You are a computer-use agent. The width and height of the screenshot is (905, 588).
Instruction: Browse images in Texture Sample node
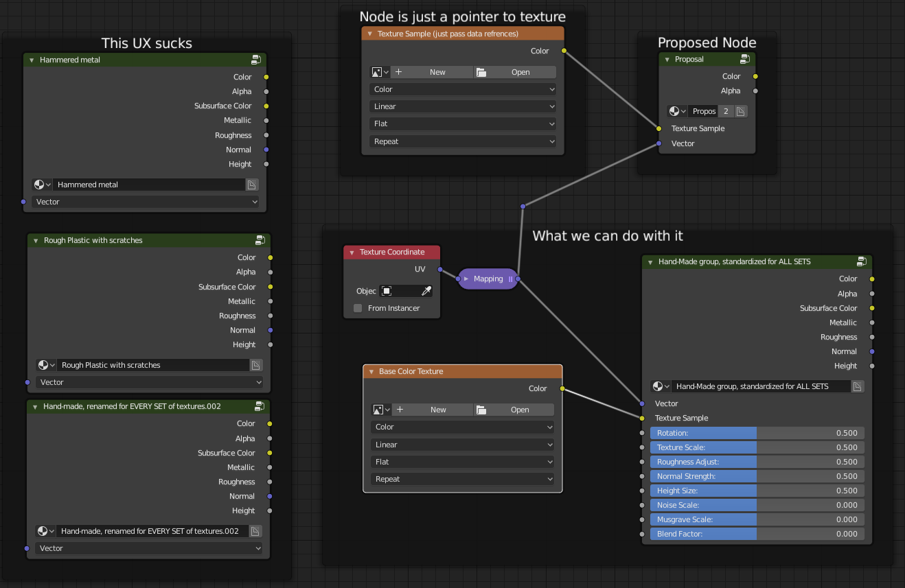pyautogui.click(x=380, y=72)
